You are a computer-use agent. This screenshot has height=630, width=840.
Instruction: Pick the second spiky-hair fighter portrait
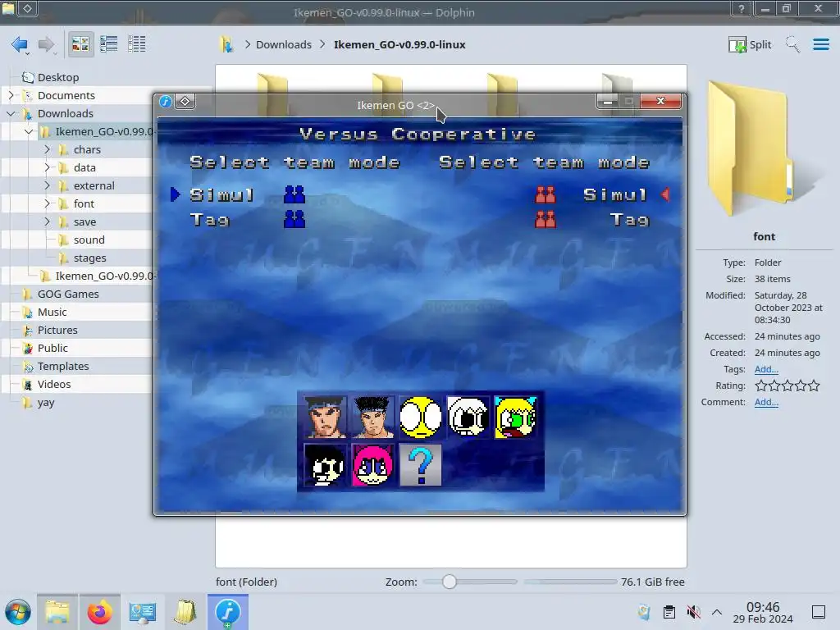pyautogui.click(x=373, y=418)
